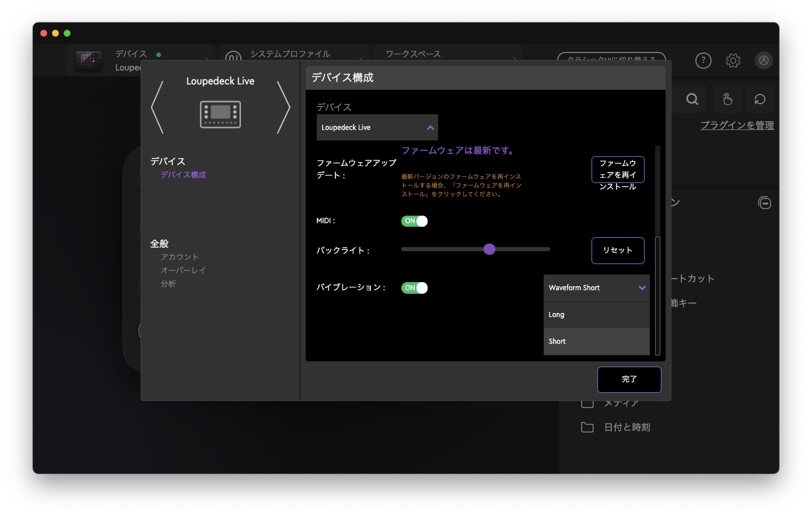
Task: Click the help question mark icon
Action: (x=703, y=60)
